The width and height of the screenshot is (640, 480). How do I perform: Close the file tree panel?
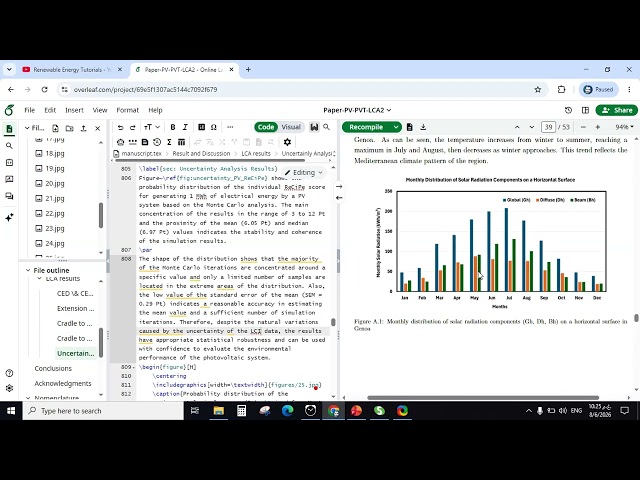pyautogui.click(x=98, y=128)
